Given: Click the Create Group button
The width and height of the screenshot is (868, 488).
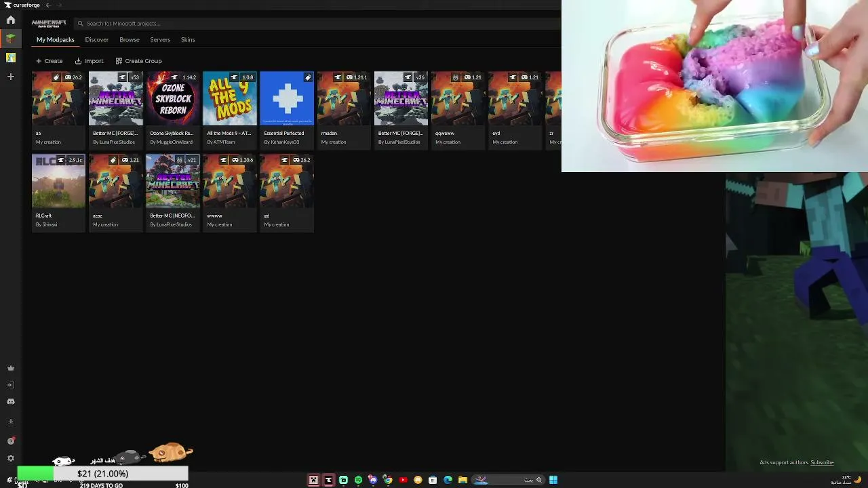Looking at the screenshot, I should (x=138, y=61).
